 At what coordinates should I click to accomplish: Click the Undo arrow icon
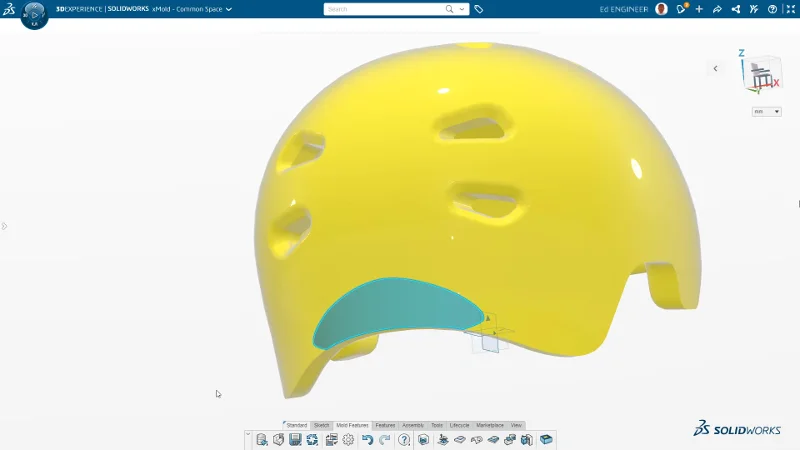pyautogui.click(x=367, y=439)
